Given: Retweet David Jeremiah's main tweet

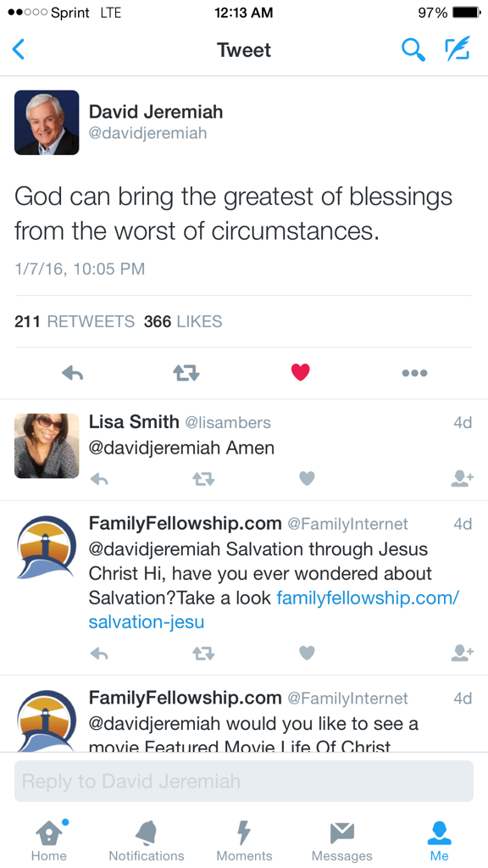Looking at the screenshot, I should (186, 373).
